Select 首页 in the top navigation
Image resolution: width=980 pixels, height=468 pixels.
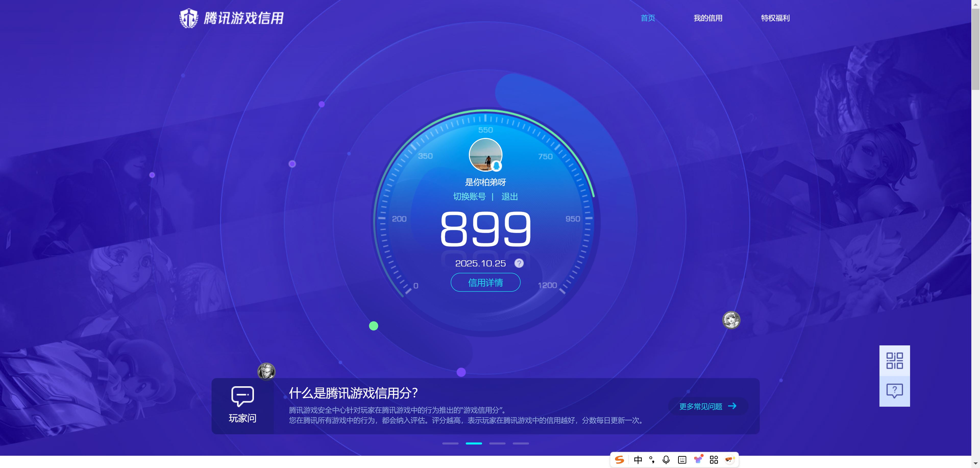pos(647,18)
